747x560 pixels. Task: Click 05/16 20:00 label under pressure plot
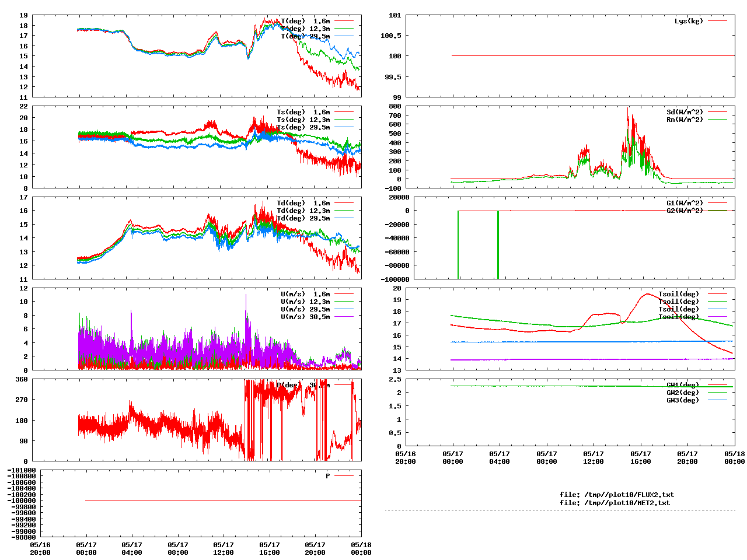point(40,548)
